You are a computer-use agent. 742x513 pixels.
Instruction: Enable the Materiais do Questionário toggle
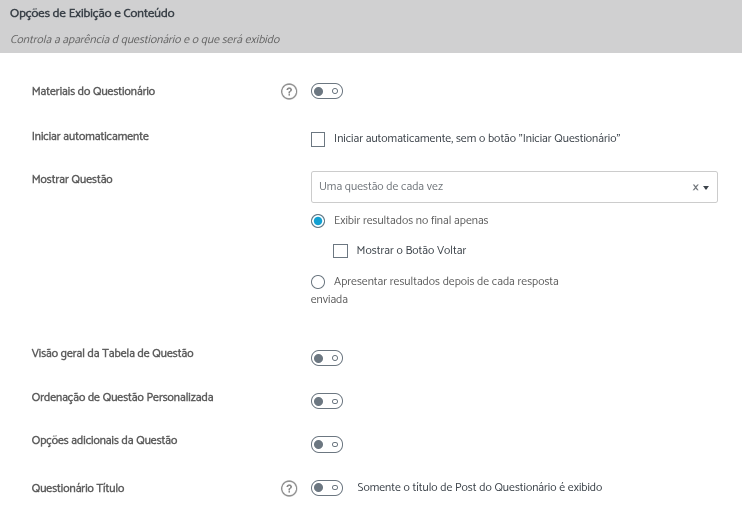[327, 92]
